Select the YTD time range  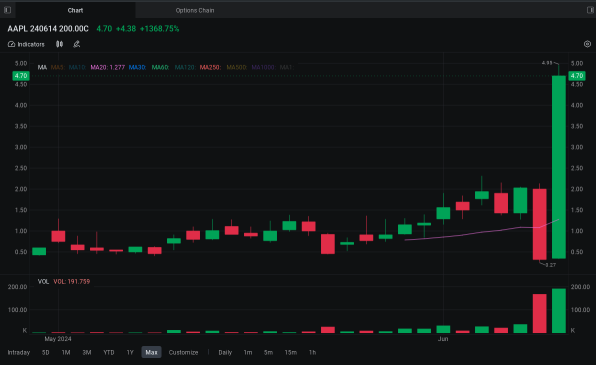(x=109, y=352)
